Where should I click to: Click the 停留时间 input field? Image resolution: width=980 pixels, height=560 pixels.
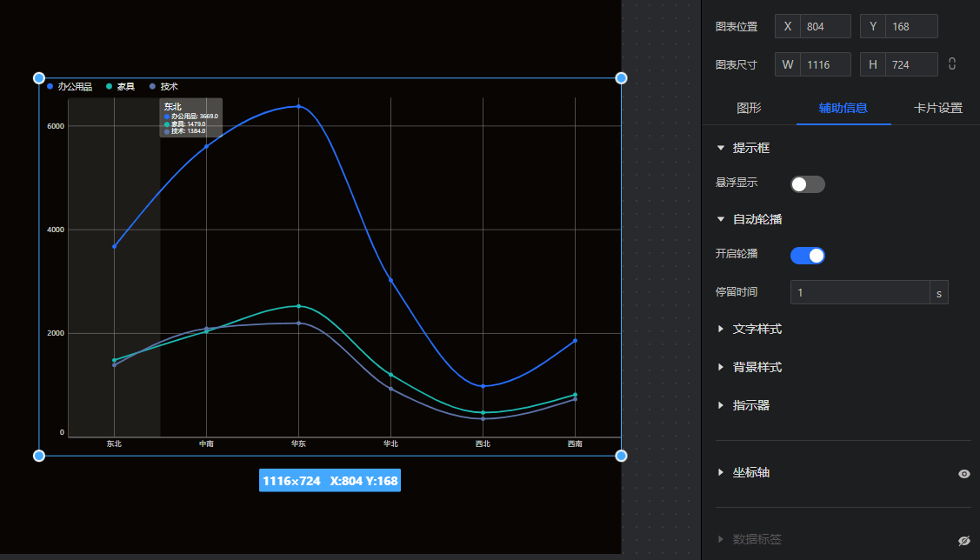pyautogui.click(x=859, y=293)
